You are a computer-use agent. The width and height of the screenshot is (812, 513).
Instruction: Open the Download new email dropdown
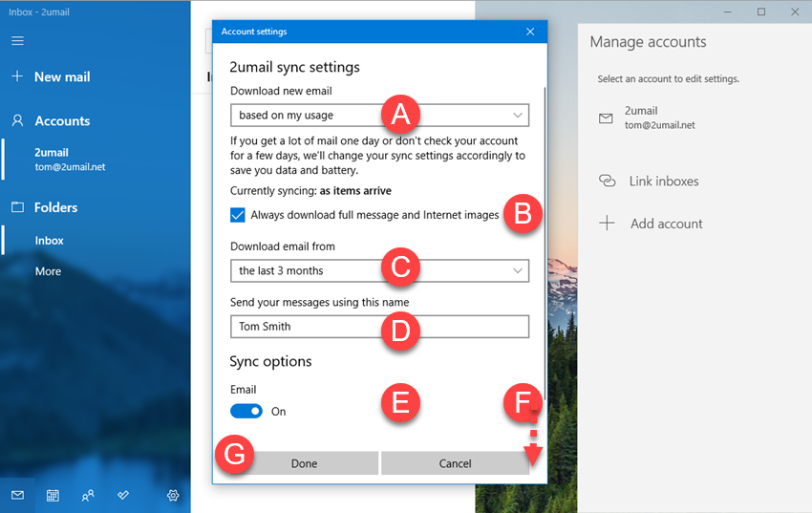tap(379, 115)
